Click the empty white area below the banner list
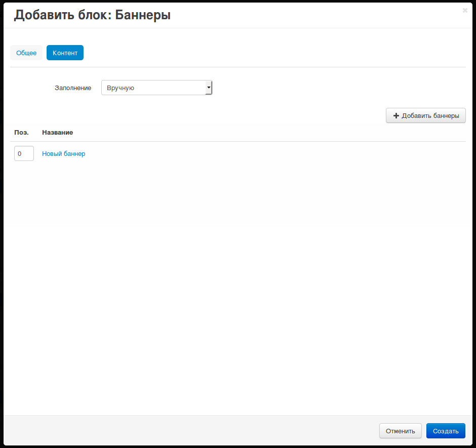The image size is (476, 448). [x=238, y=283]
